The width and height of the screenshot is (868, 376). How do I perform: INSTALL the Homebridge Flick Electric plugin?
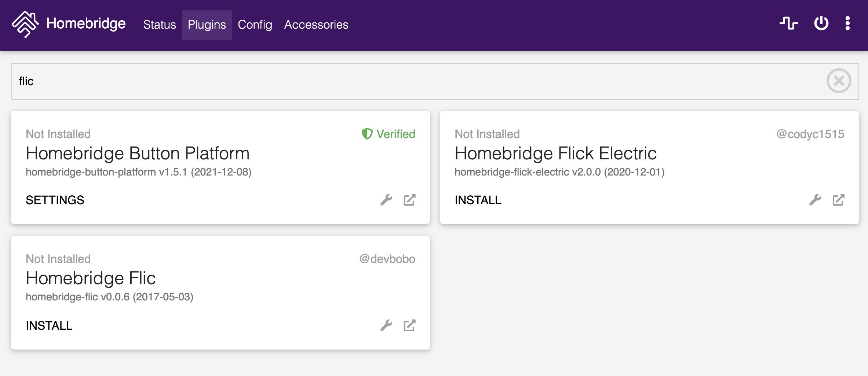(478, 200)
